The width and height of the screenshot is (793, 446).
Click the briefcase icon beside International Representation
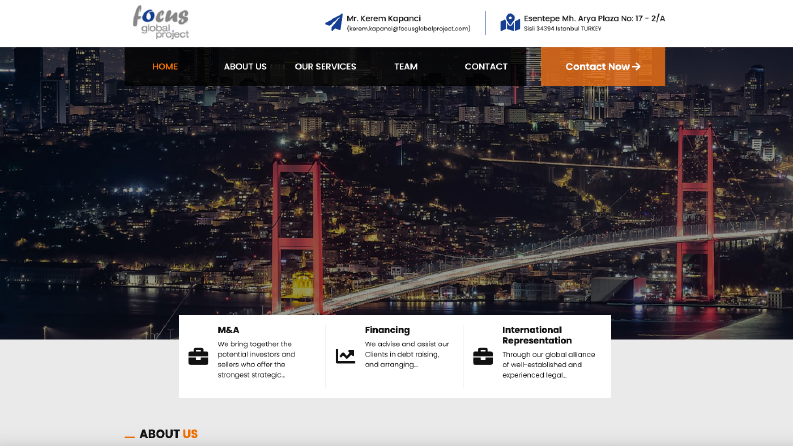click(483, 356)
